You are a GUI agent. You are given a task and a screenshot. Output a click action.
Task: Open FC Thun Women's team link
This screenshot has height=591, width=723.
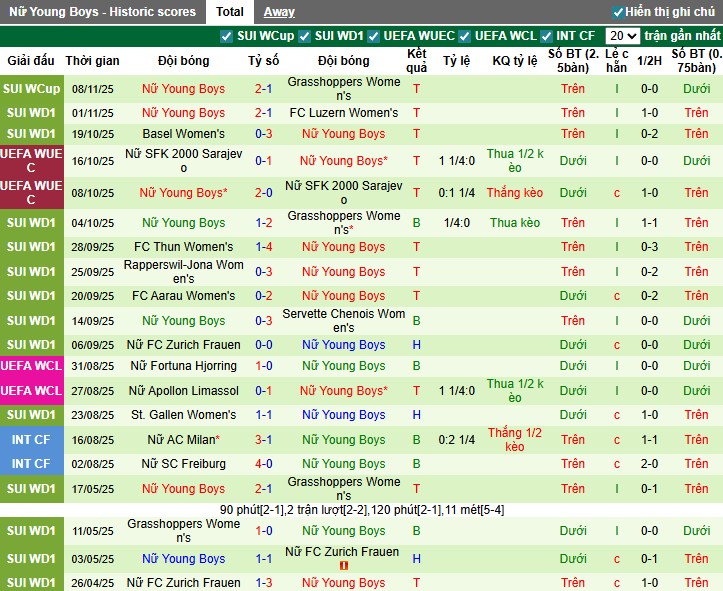tap(184, 247)
